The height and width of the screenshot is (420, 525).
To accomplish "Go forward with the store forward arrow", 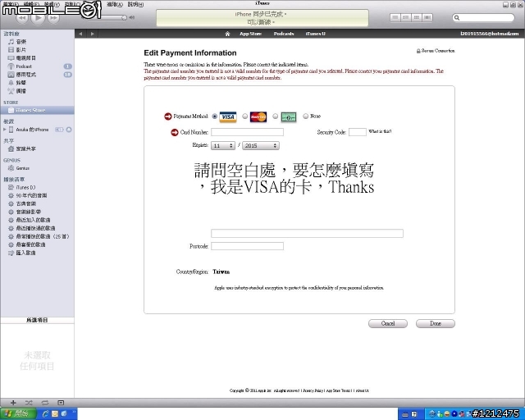I will click(x=93, y=34).
